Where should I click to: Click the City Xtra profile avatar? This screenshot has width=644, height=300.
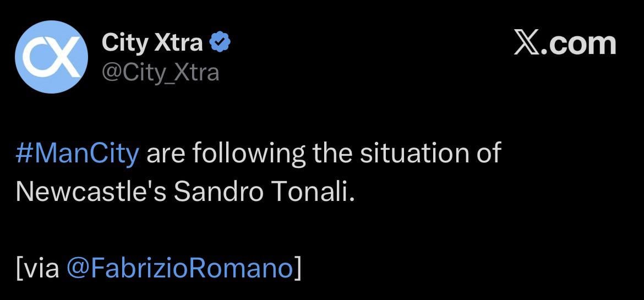click(52, 57)
